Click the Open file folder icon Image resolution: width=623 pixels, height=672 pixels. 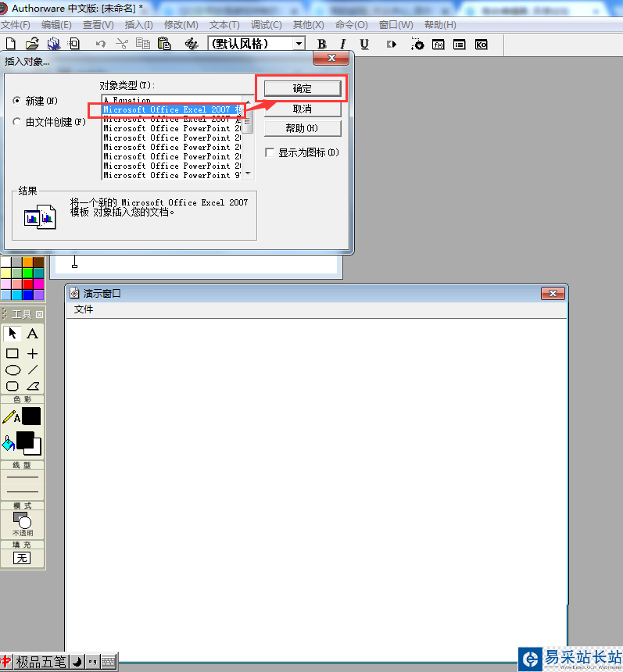pyautogui.click(x=32, y=44)
